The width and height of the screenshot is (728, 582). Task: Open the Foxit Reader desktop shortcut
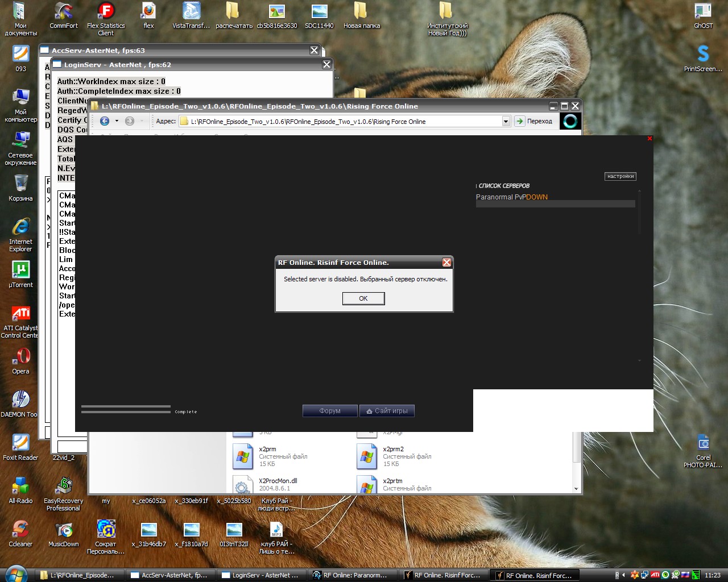20,447
